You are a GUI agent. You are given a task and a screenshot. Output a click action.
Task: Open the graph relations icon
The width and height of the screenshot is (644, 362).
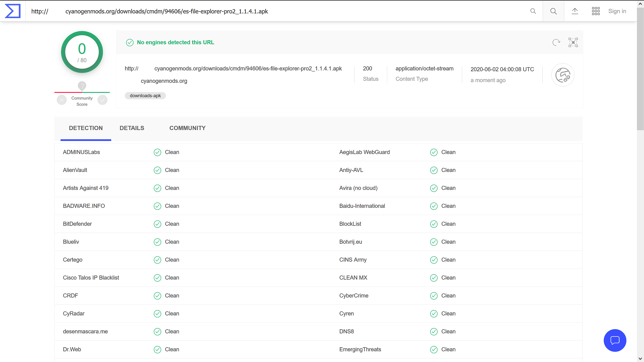pos(573,43)
